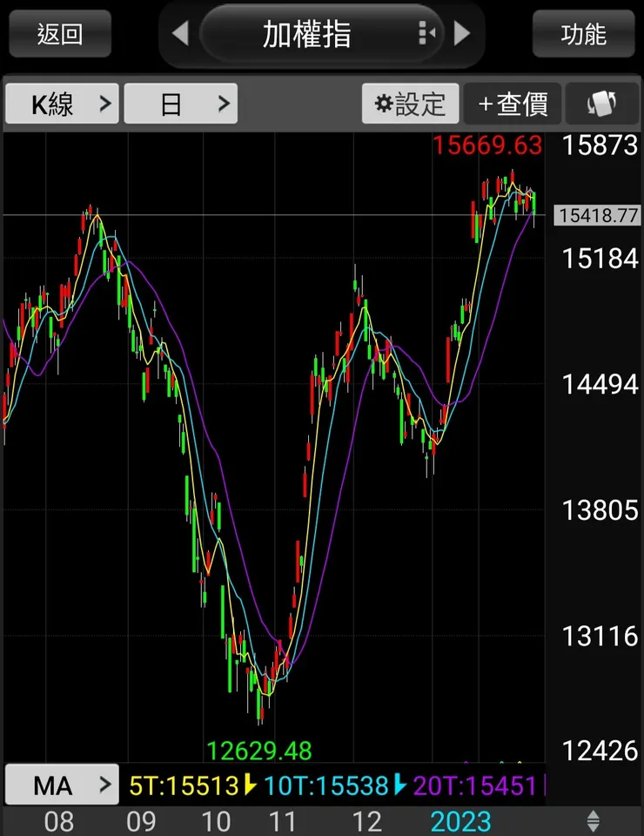Open chart 設定 with gear icon
Screen dimensions: 644x836
click(410, 104)
